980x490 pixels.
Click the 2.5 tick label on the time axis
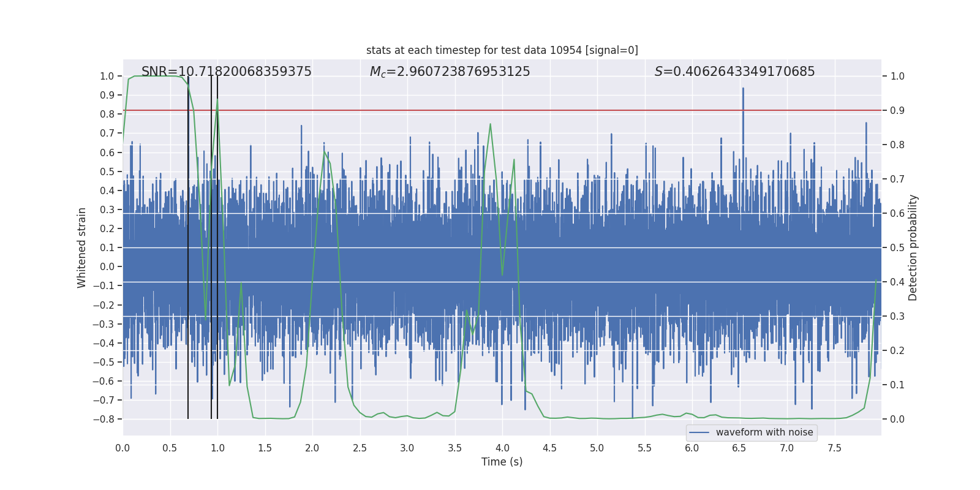360,448
